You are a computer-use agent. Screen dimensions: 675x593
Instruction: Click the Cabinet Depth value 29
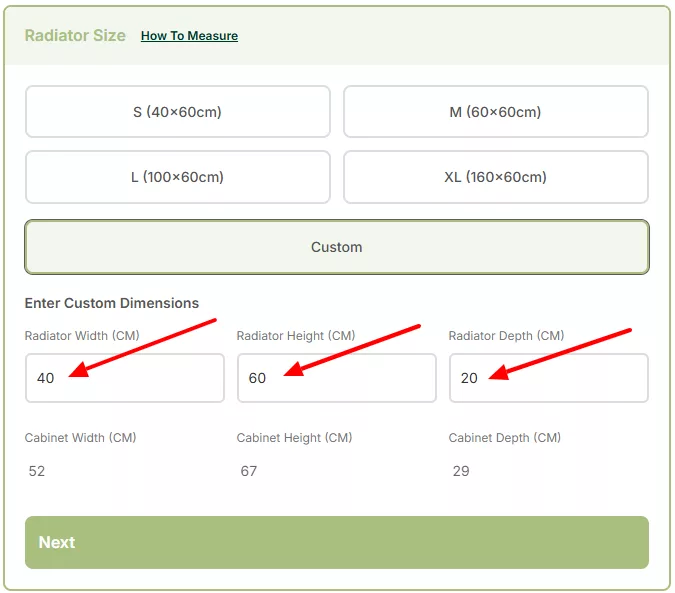click(x=461, y=471)
